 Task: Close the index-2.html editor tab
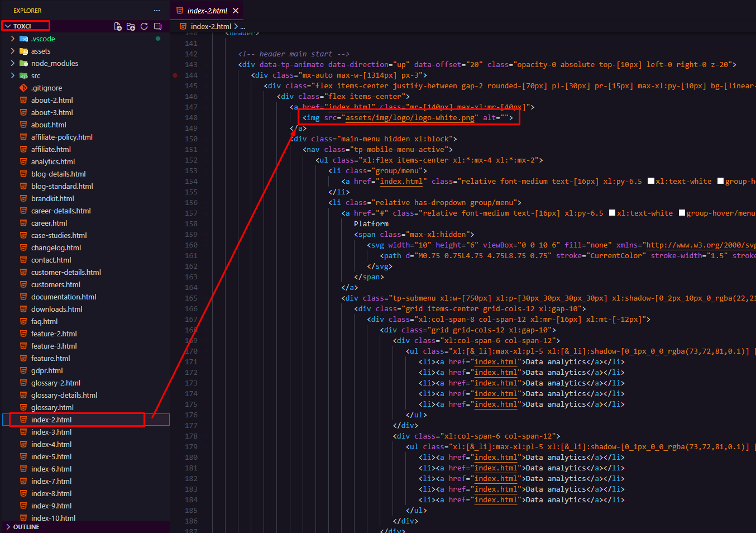(236, 11)
